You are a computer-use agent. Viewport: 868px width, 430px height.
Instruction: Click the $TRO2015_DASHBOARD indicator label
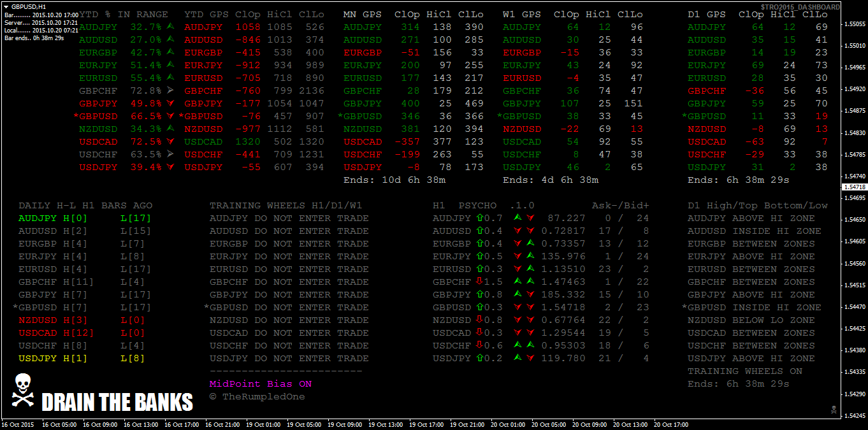click(x=800, y=6)
